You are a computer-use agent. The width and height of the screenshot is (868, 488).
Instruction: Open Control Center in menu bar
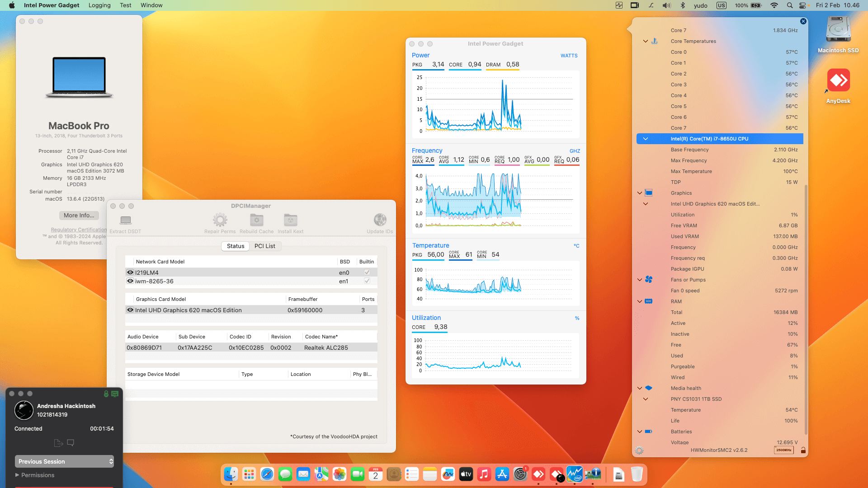pos(802,5)
